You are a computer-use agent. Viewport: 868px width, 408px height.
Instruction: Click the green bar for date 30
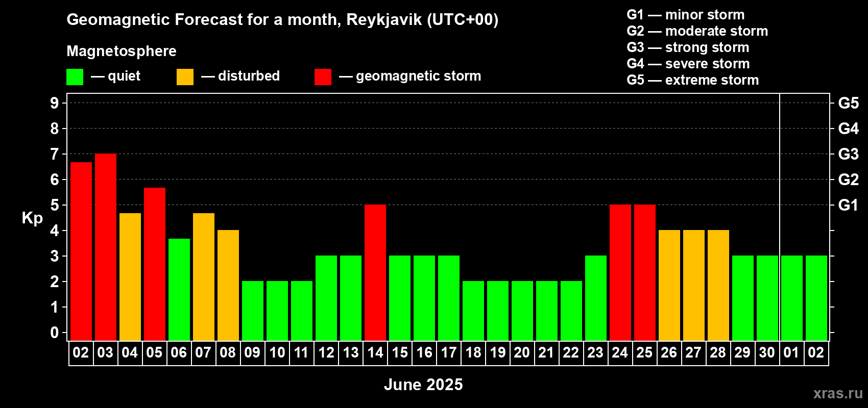coord(767,298)
